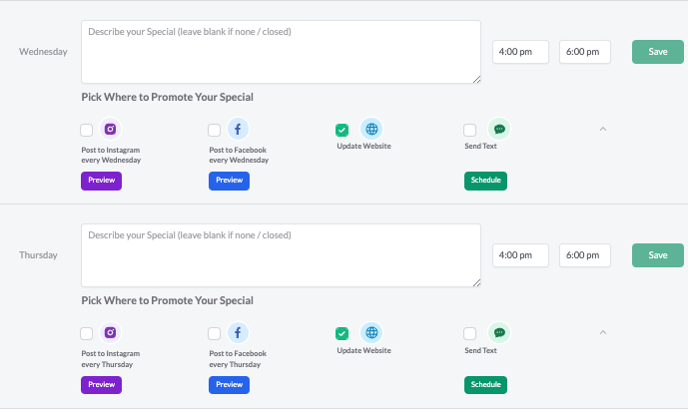Click the Thursday Instagram icon
Screen dimensions: 688x409
[x=110, y=333]
